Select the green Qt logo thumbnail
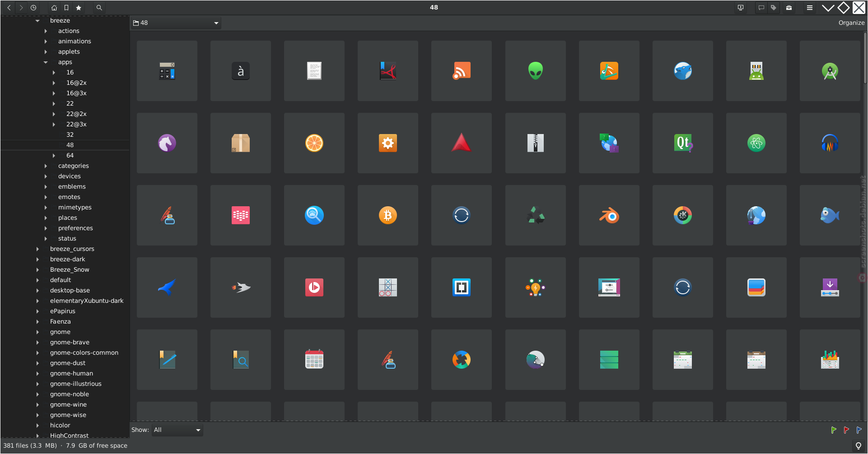Screen dimensions: 868x454 click(683, 143)
